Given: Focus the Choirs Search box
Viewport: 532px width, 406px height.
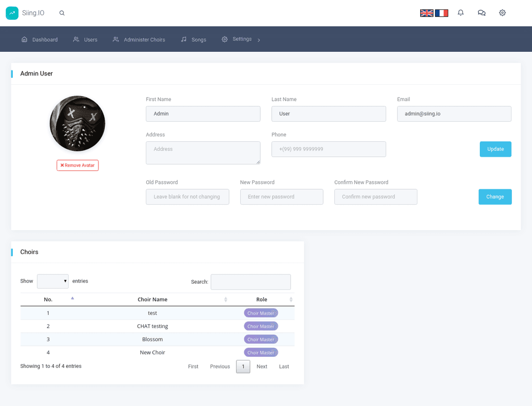Looking at the screenshot, I should [x=251, y=282].
